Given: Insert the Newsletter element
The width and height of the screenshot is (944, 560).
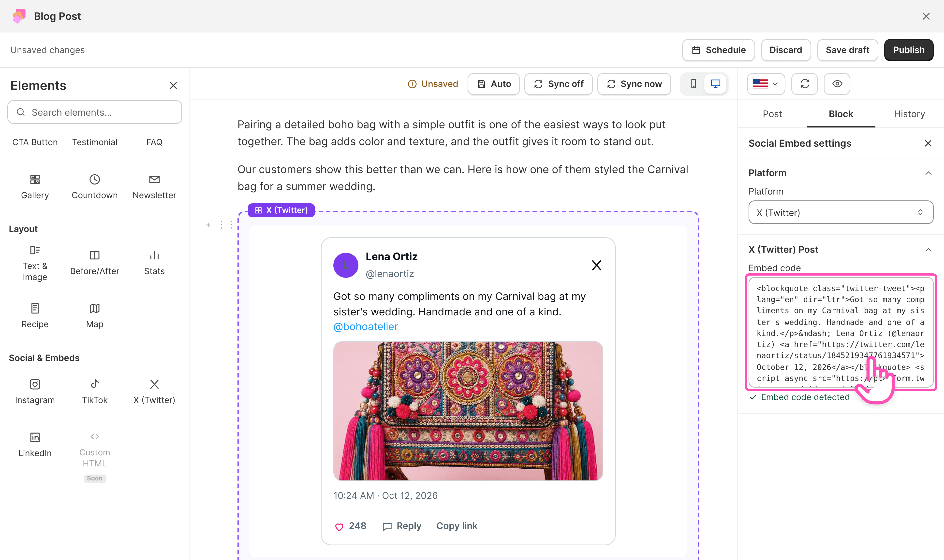Looking at the screenshot, I should 154,187.
